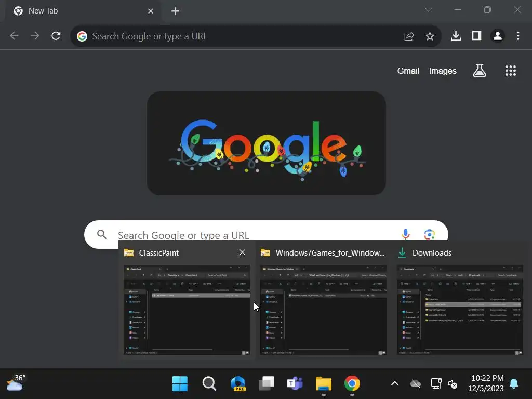Open taskbar Search
Viewport: 532px width, 399px height.
coord(209,384)
